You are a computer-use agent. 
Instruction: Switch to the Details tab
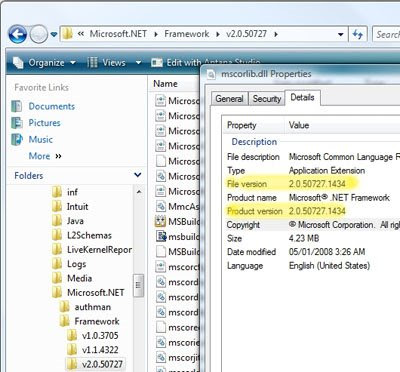[302, 97]
